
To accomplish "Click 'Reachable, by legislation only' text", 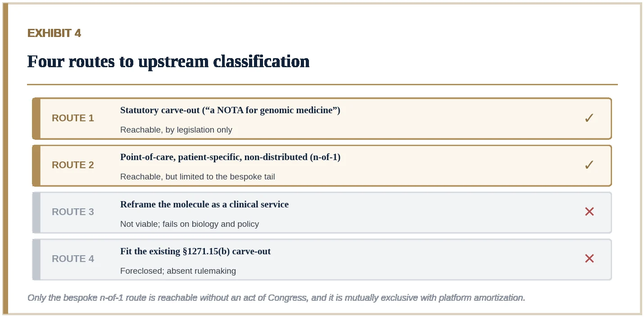I will click(176, 130).
